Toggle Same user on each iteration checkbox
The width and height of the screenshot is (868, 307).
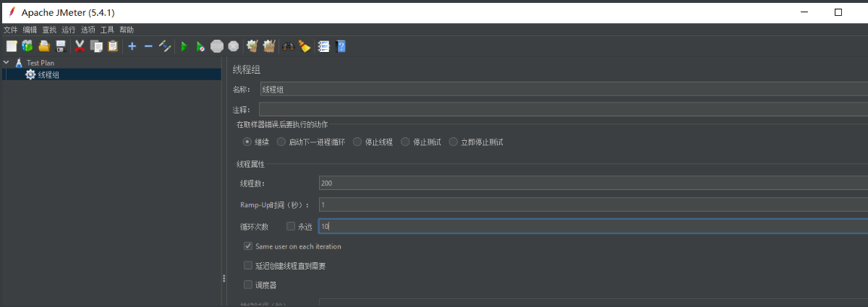[x=249, y=246]
